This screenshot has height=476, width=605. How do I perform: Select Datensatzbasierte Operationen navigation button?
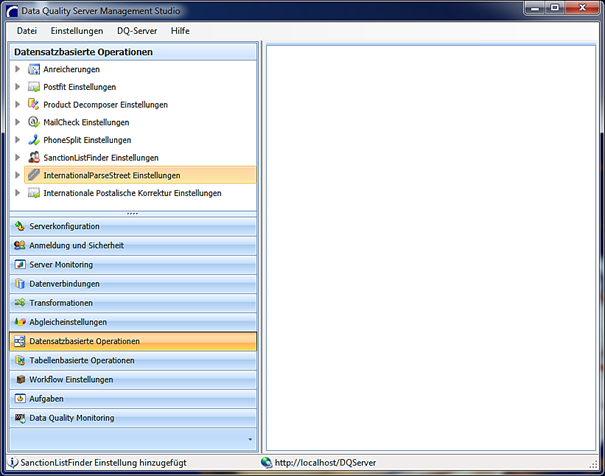133,341
